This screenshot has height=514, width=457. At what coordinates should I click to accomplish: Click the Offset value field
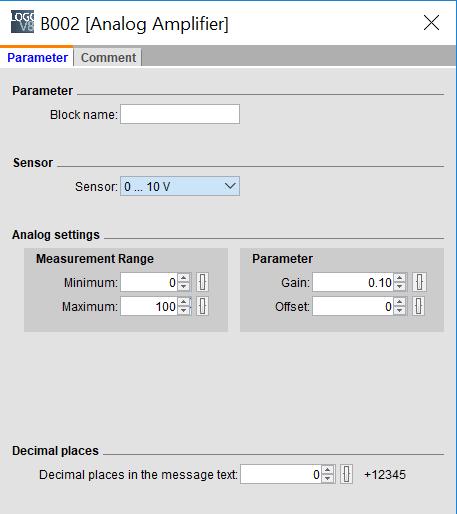pyautogui.click(x=353, y=306)
